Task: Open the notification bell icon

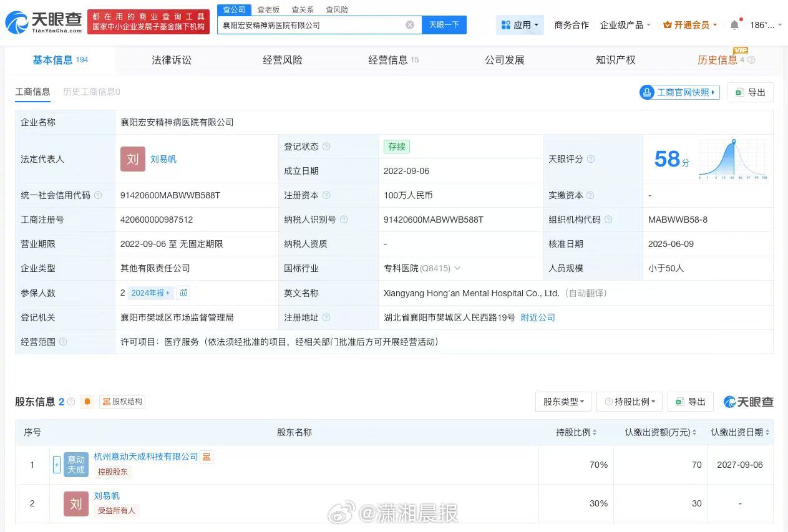Action: pyautogui.click(x=734, y=24)
